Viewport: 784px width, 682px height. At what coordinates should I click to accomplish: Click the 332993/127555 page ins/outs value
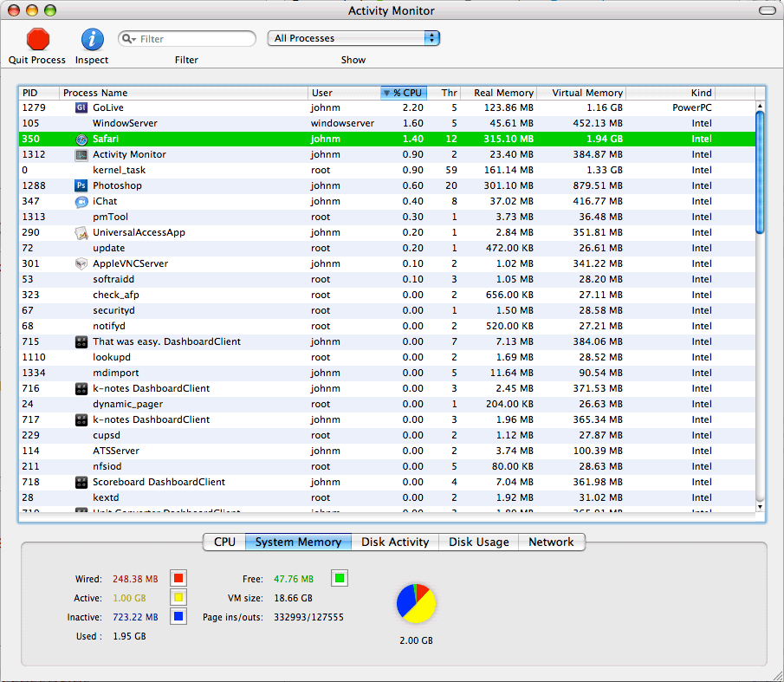[x=308, y=617]
